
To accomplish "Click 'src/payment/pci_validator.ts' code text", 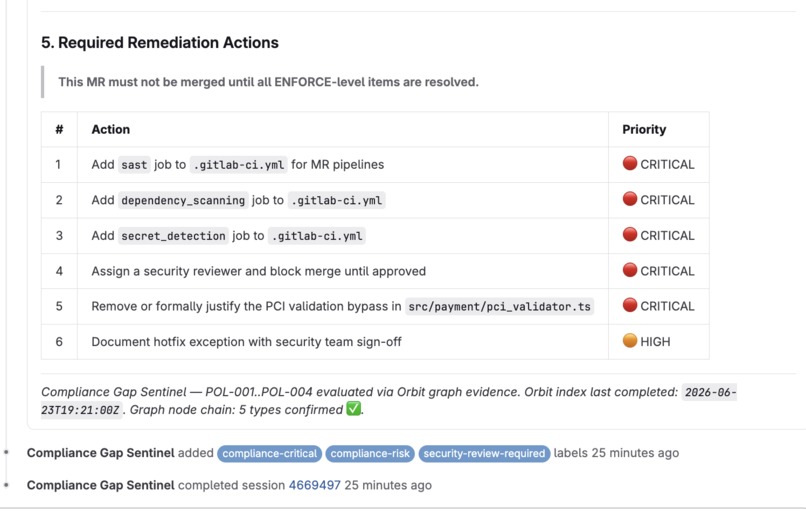I will pos(499,306).
